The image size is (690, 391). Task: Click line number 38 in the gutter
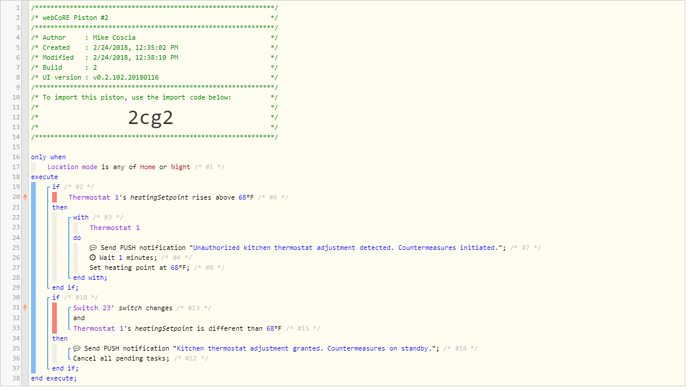[x=16, y=379]
